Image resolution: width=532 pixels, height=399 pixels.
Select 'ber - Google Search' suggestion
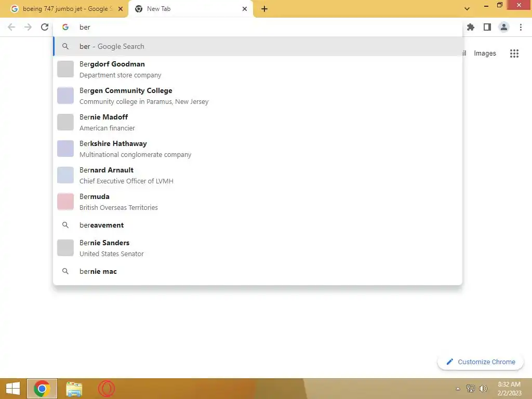(258, 46)
